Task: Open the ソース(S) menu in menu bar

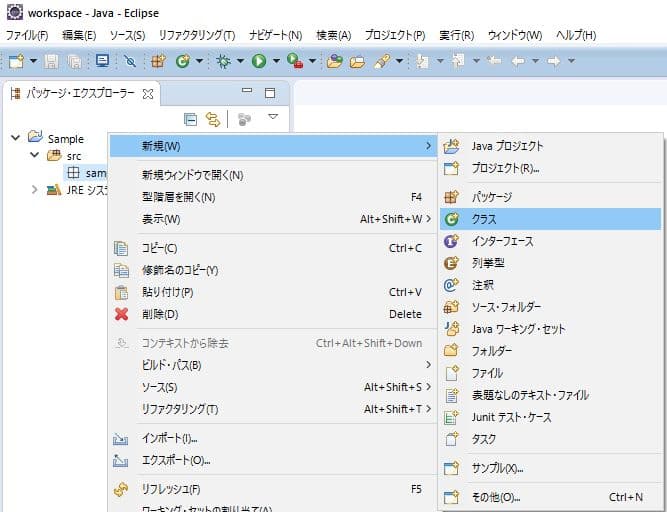Action: (126, 35)
